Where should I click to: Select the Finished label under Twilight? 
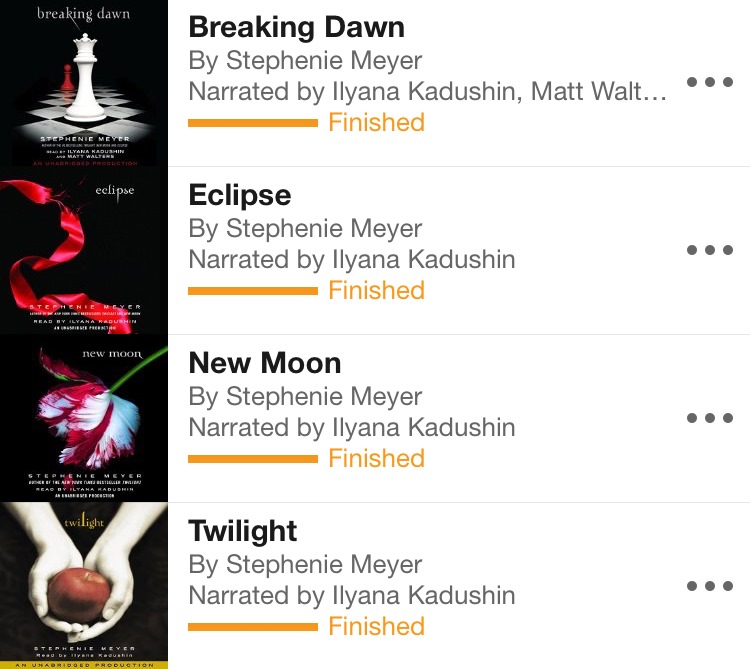tap(376, 626)
